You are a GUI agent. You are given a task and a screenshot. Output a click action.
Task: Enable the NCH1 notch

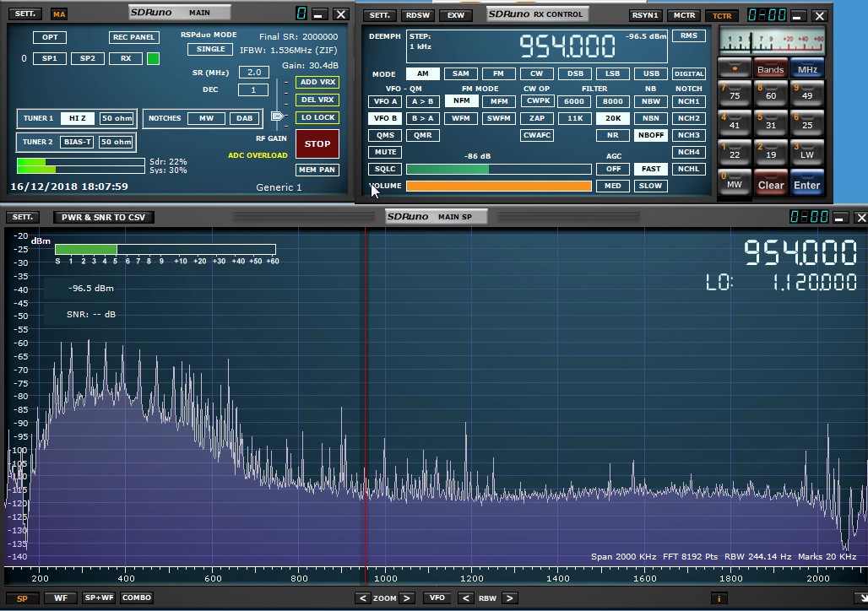(x=689, y=101)
